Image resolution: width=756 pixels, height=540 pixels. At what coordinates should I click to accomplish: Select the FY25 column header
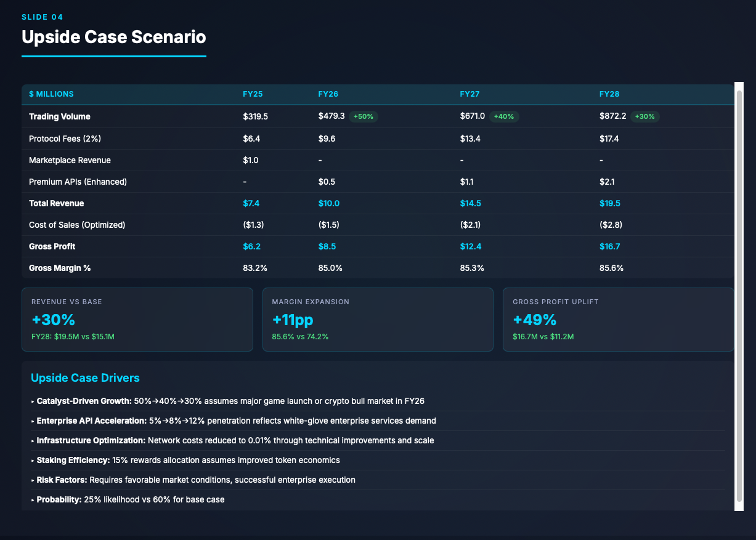coord(253,94)
